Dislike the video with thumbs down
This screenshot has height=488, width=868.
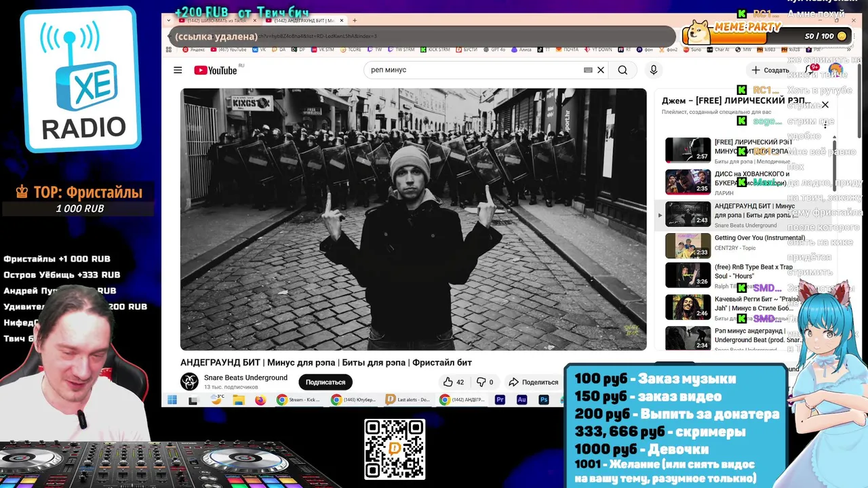[486, 382]
